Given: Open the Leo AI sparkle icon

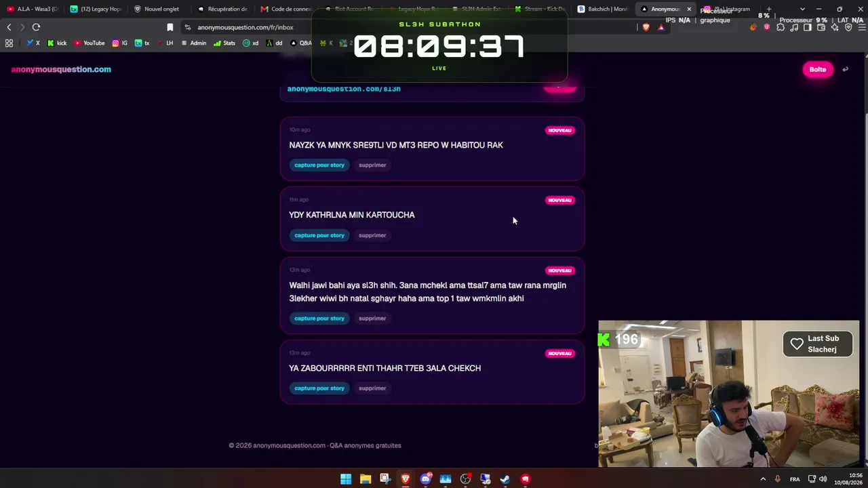Looking at the screenshot, I should coord(835,27).
